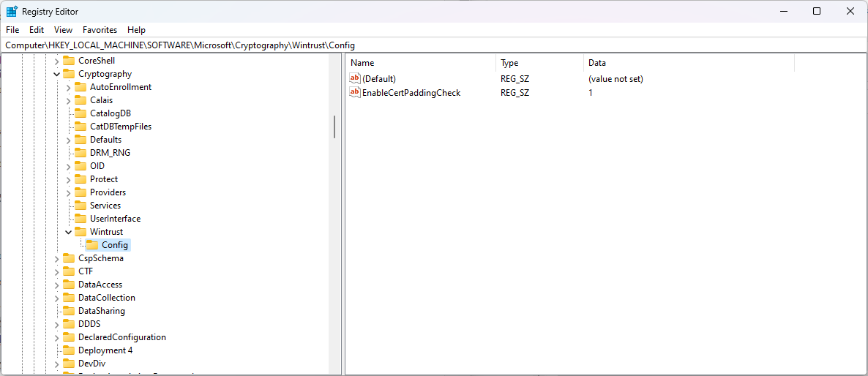Click the tree pane vertical scrollbar thumb
The width and height of the screenshot is (868, 376).
point(334,127)
